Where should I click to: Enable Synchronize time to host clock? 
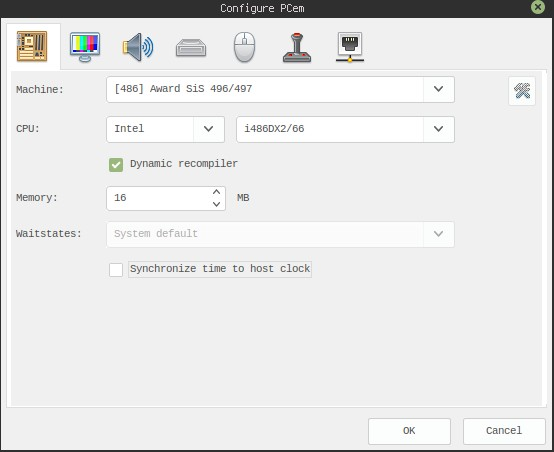pyautogui.click(x=116, y=270)
